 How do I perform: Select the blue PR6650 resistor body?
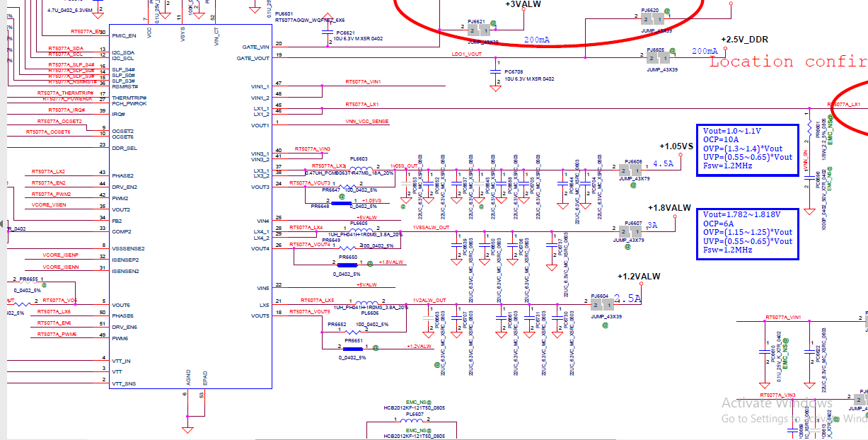pyautogui.click(x=347, y=265)
